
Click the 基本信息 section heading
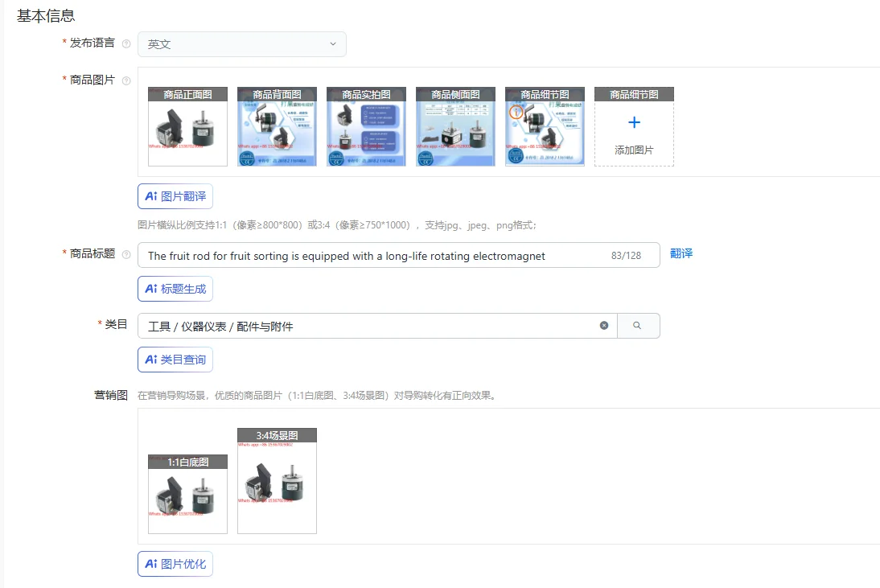coord(46,16)
